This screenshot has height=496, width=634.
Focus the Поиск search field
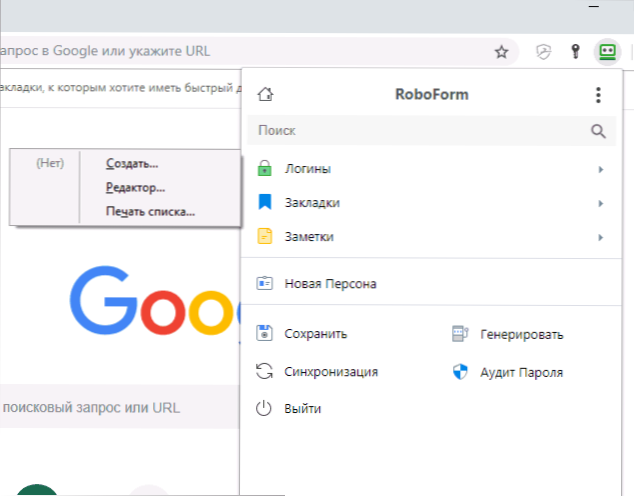point(431,131)
